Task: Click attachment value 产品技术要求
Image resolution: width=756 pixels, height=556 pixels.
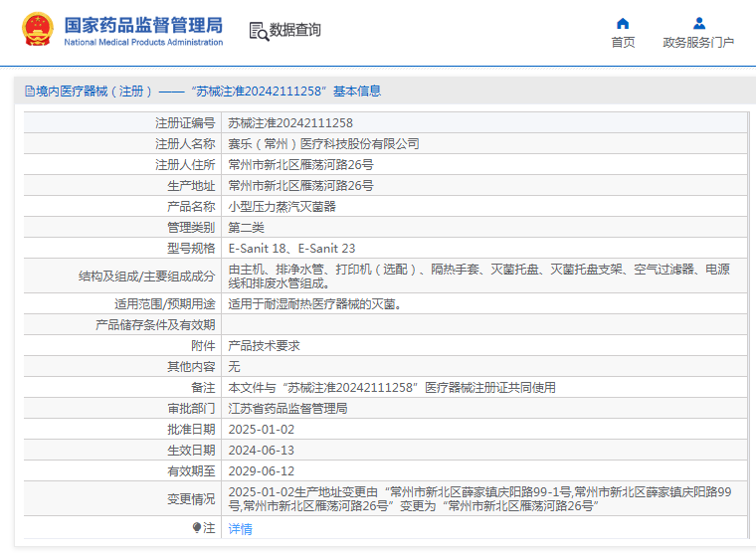Action: tap(265, 346)
